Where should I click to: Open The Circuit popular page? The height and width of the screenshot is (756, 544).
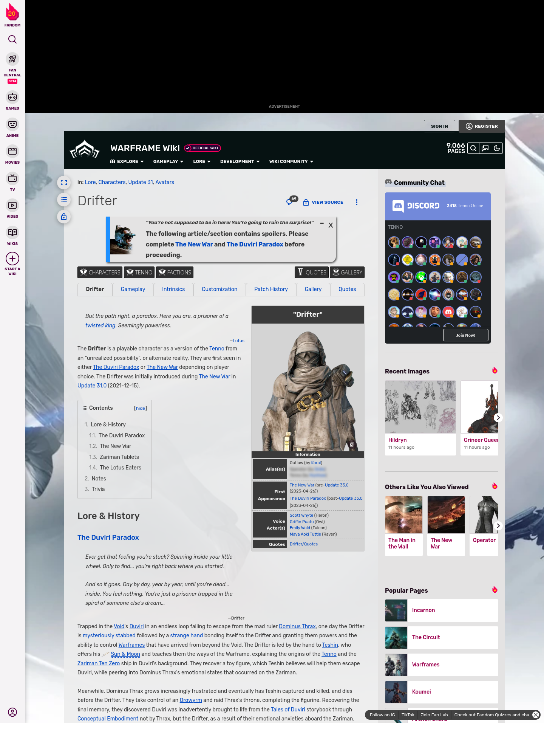click(x=442, y=637)
